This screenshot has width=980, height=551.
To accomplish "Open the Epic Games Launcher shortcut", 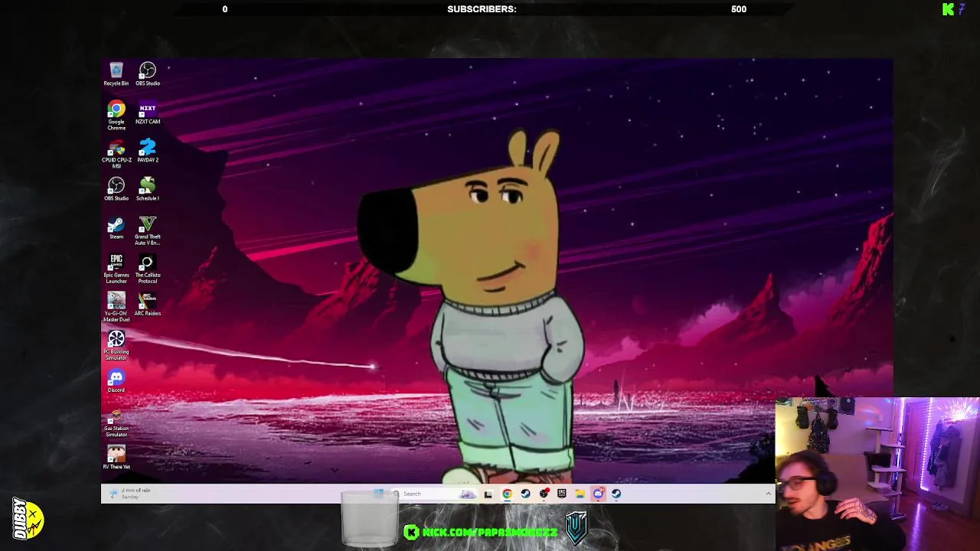I will (x=116, y=269).
